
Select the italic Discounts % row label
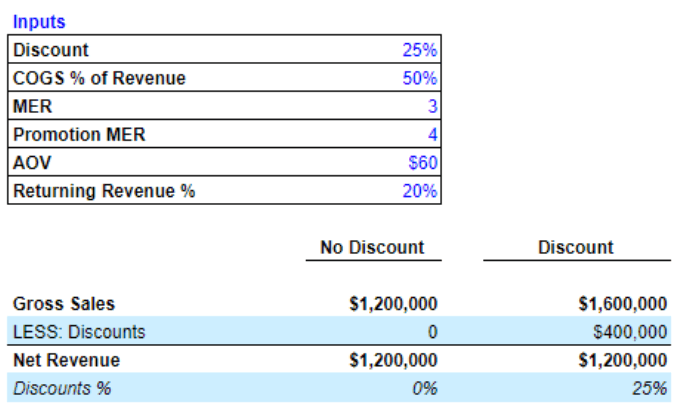coord(62,388)
